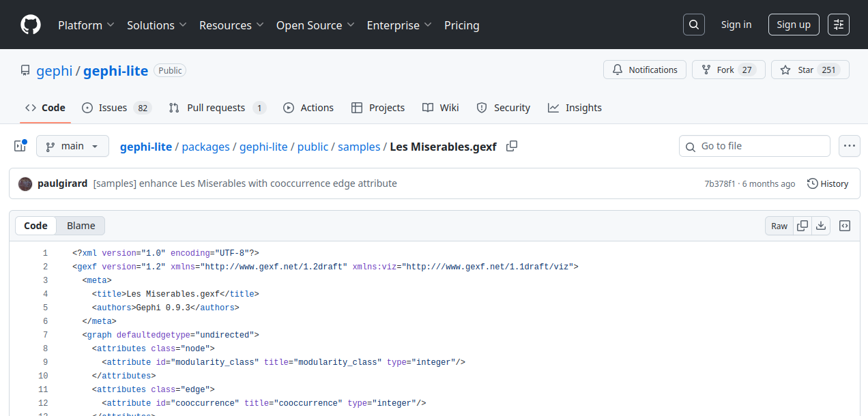Select the Code view toggle
868x416 pixels.
[x=36, y=226]
